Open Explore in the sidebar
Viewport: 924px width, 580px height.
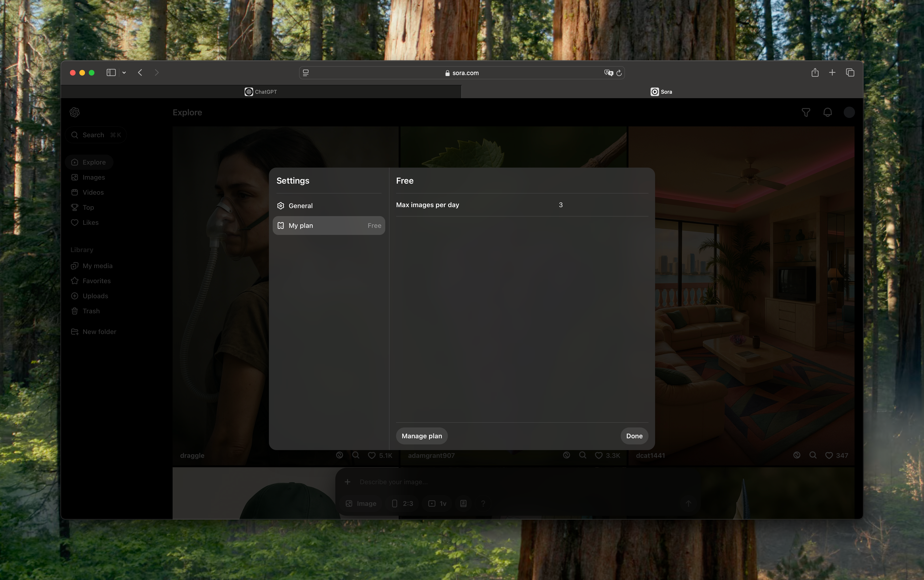click(89, 162)
